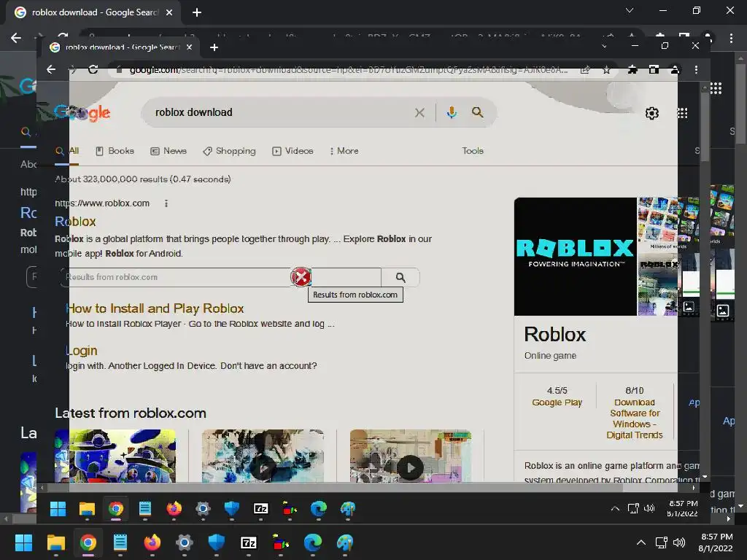747x560 pixels.
Task: Click the Windows Start button on bottom taskbar
Action: tap(23, 542)
